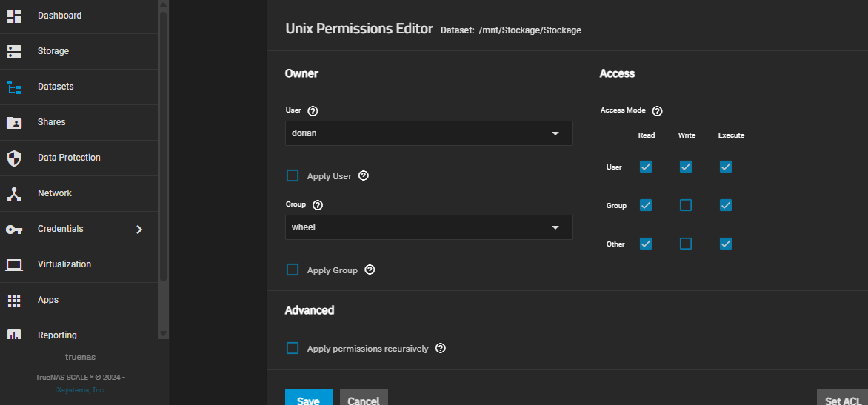Screen dimensions: 868x405
Task: Click the Virtualization laptop icon
Action: click(14, 264)
